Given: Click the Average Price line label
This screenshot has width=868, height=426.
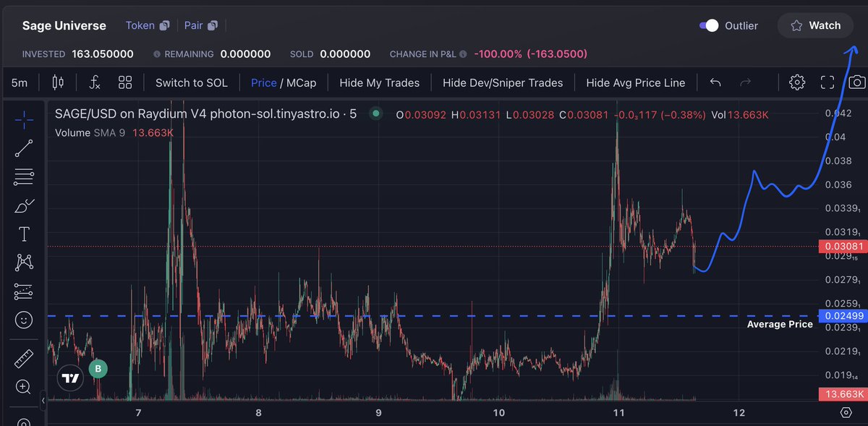Looking at the screenshot, I should tap(780, 325).
